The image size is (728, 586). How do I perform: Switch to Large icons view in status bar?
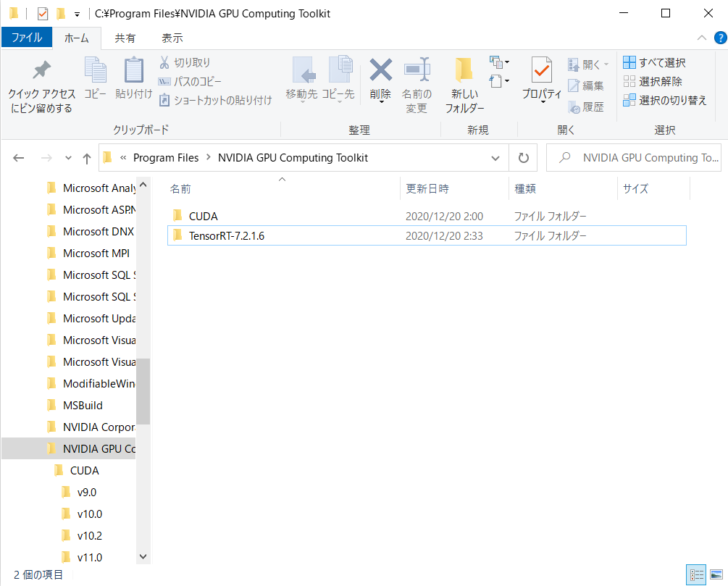click(716, 575)
